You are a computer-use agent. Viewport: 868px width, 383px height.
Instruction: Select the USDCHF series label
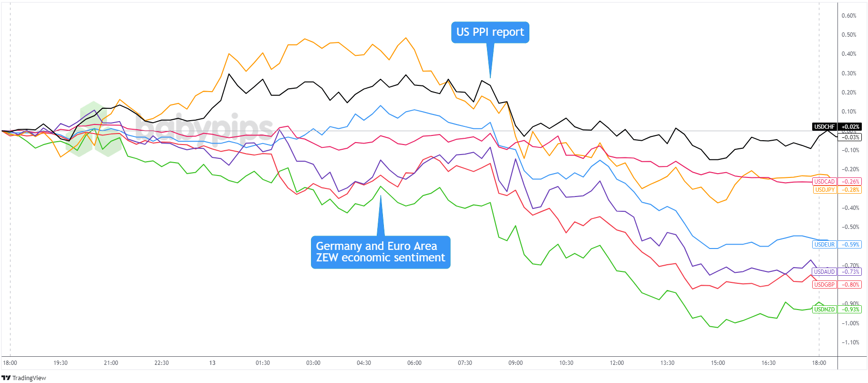tap(825, 127)
